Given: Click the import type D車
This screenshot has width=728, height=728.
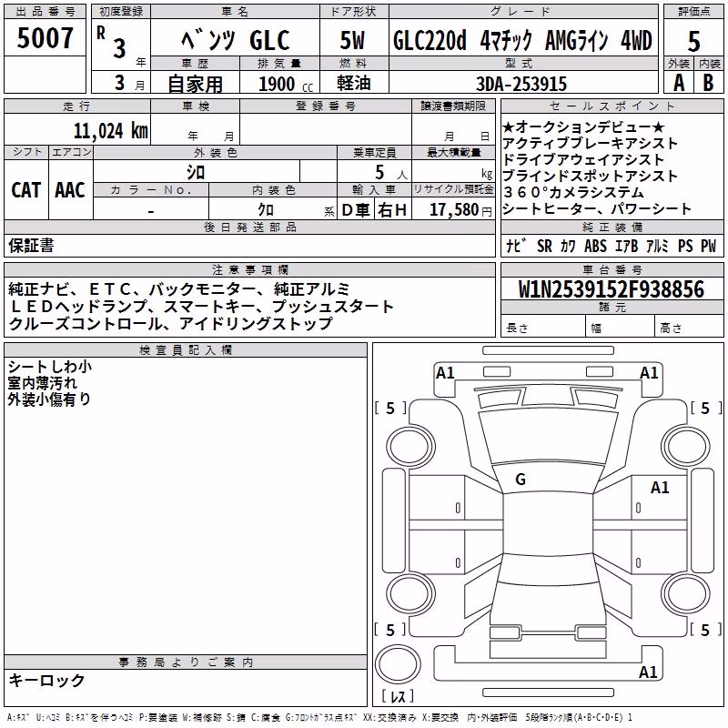Looking at the screenshot, I should pyautogui.click(x=356, y=210).
